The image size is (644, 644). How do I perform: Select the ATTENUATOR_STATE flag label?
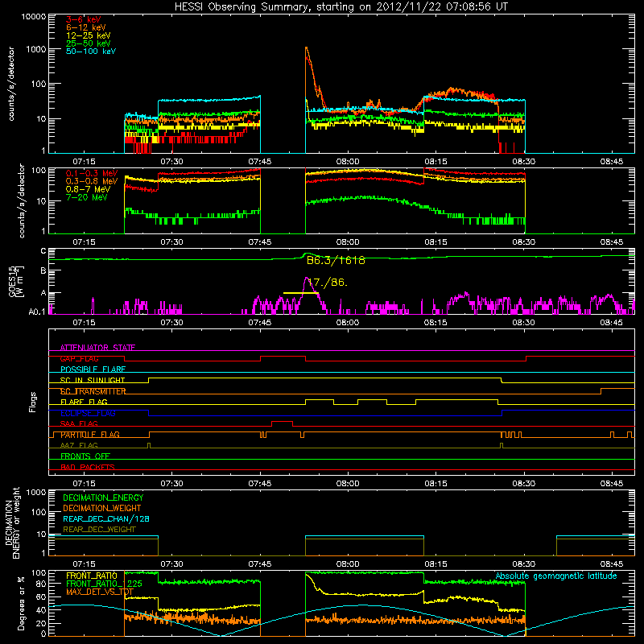97,348
